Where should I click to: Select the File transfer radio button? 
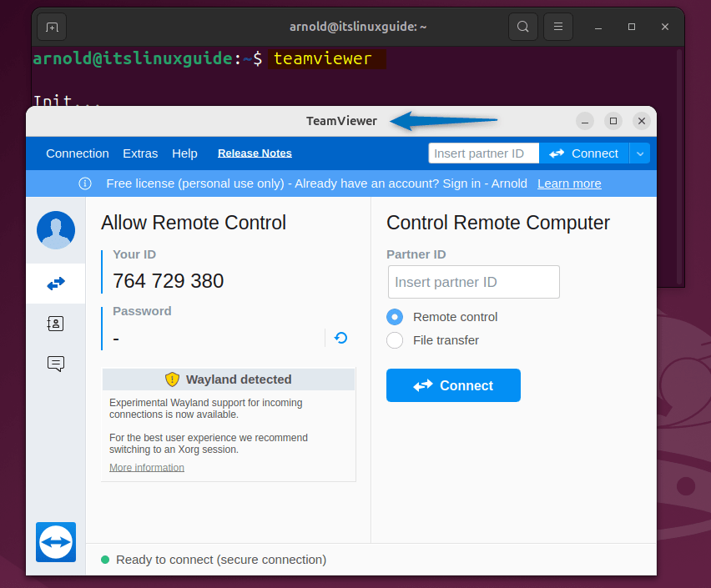click(x=394, y=340)
